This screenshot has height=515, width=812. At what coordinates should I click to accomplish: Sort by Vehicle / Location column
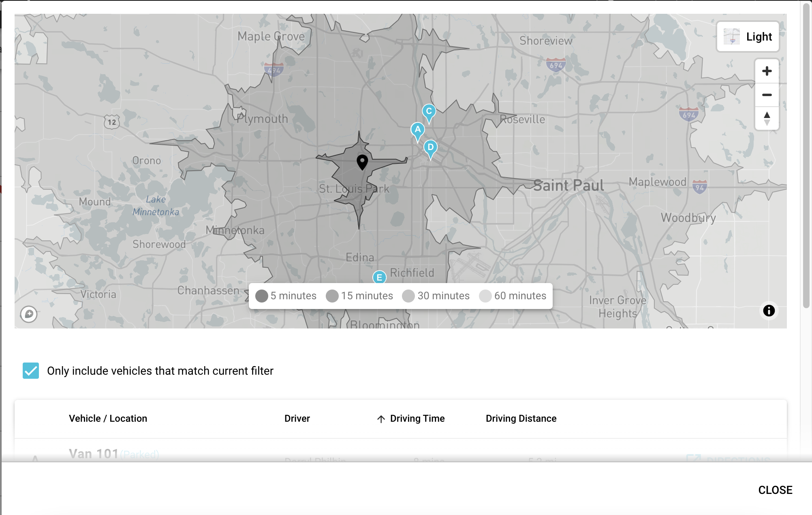pyautogui.click(x=108, y=418)
